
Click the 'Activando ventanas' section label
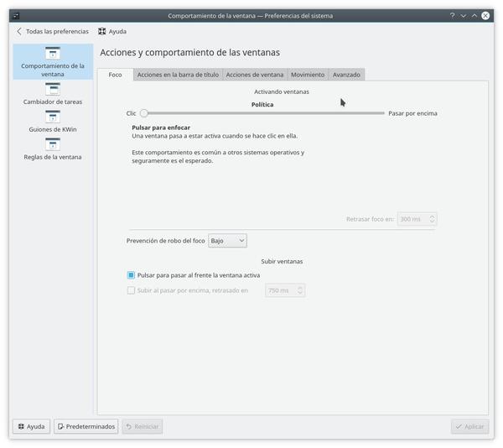tap(282, 91)
